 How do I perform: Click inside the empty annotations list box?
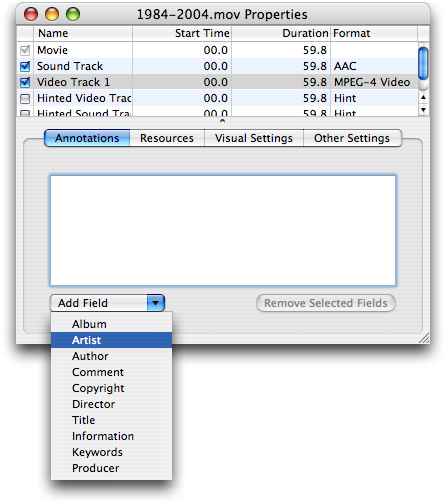point(223,231)
